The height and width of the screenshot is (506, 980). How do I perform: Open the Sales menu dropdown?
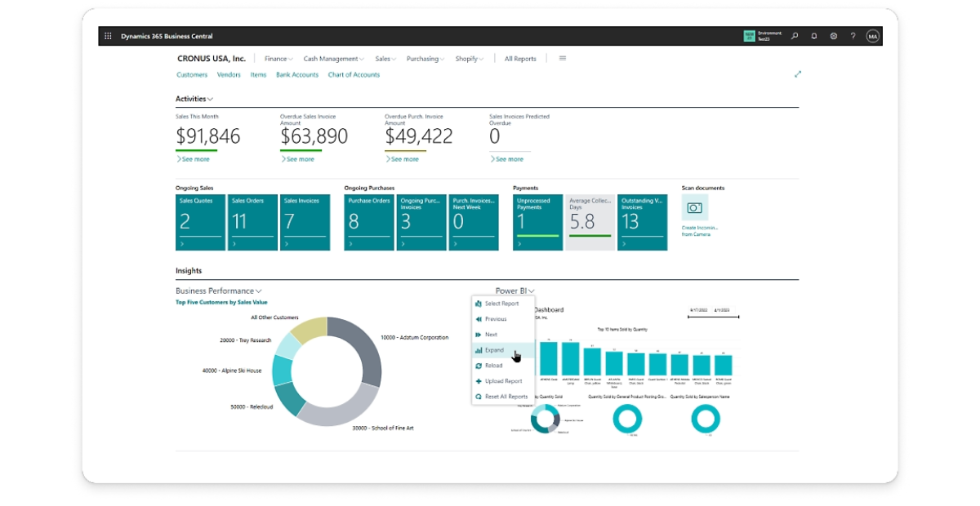(x=385, y=59)
